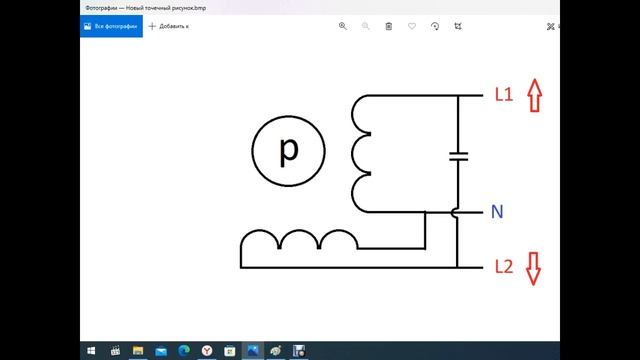Image resolution: width=640 pixels, height=360 pixels.
Task: Open Yandex Browser from taskbar
Action: (207, 351)
